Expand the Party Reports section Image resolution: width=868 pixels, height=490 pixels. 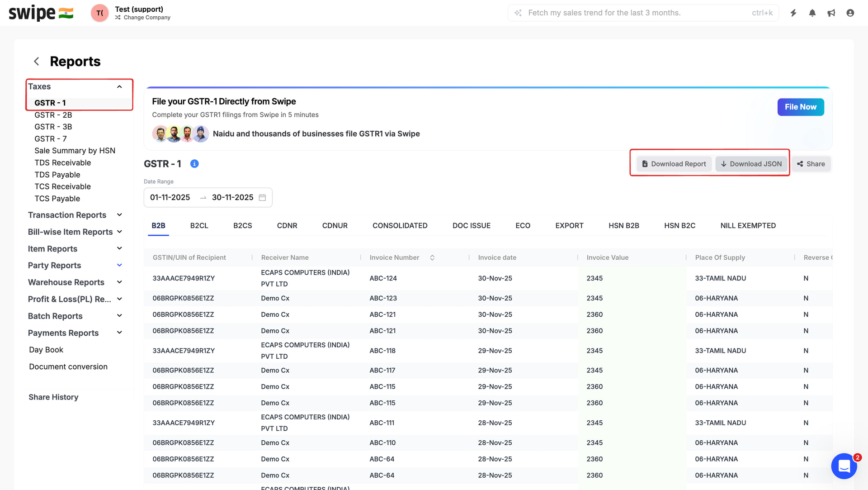(119, 265)
